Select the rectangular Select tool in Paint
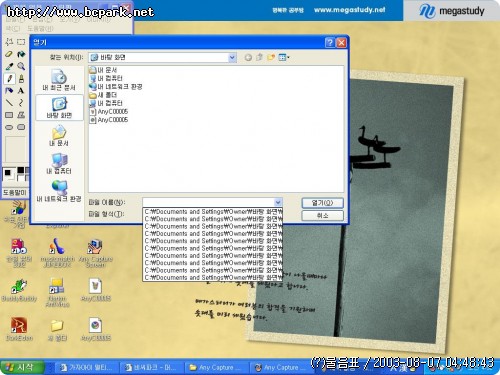The width and height of the screenshot is (500, 375). coord(21,42)
